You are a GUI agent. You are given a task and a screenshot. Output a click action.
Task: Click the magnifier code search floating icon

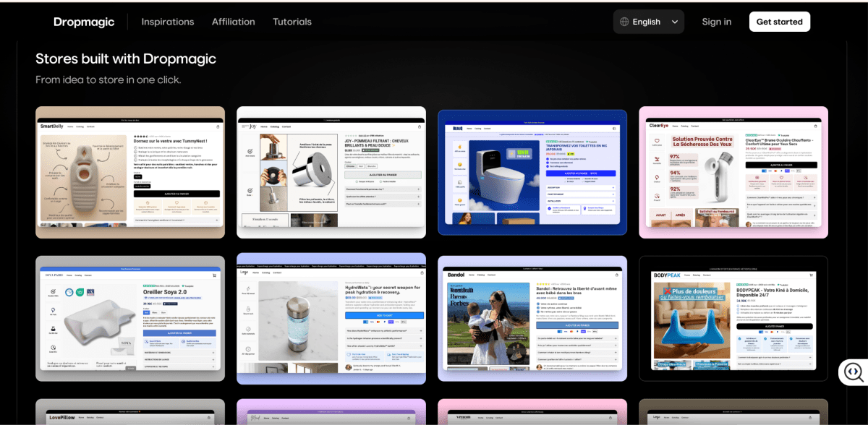tap(854, 372)
